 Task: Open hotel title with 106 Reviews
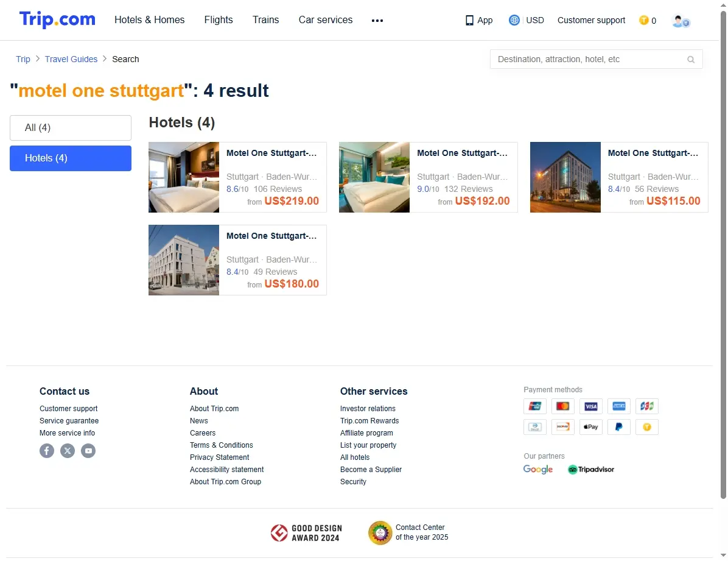click(x=271, y=153)
